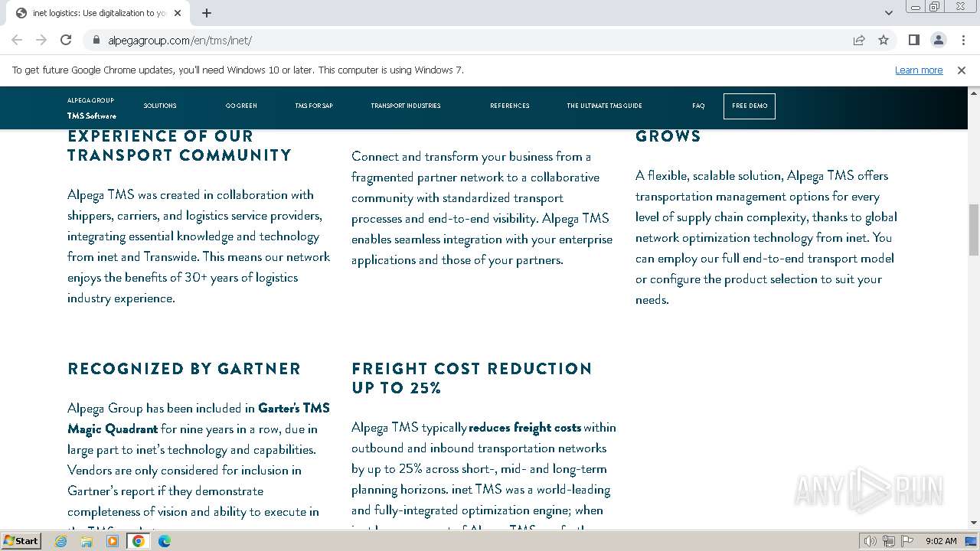Open Chrome profile avatar
Image resolution: width=980 pixels, height=551 pixels.
[938, 41]
